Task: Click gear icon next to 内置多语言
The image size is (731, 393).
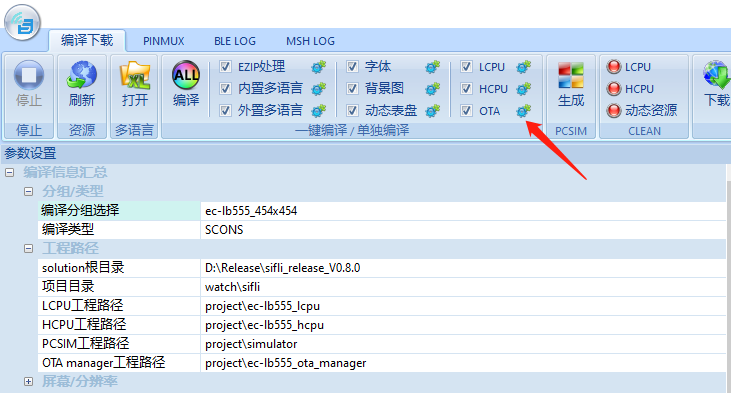Action: 319,89
